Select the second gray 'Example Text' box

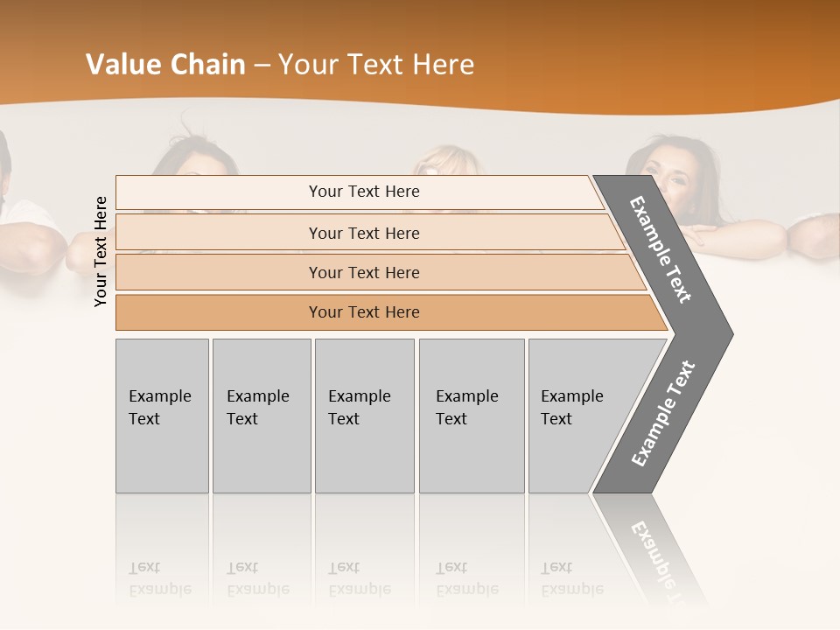(x=262, y=416)
